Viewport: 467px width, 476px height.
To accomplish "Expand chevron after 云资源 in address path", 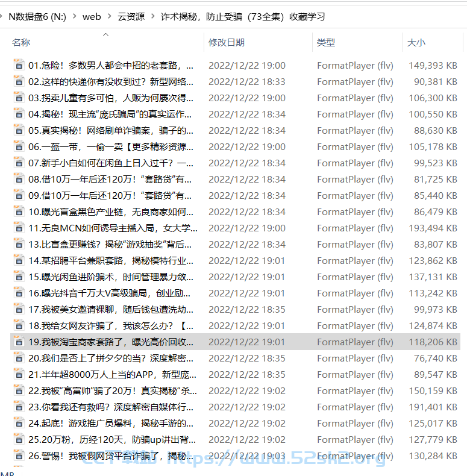I will tap(152, 16).
